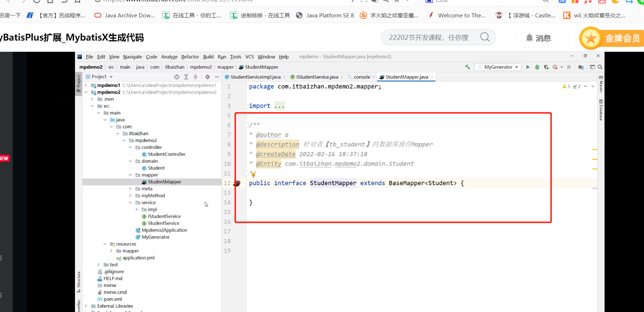Open the Java Archive Dow... bookmark
The image size is (644, 312).
(x=125, y=15)
